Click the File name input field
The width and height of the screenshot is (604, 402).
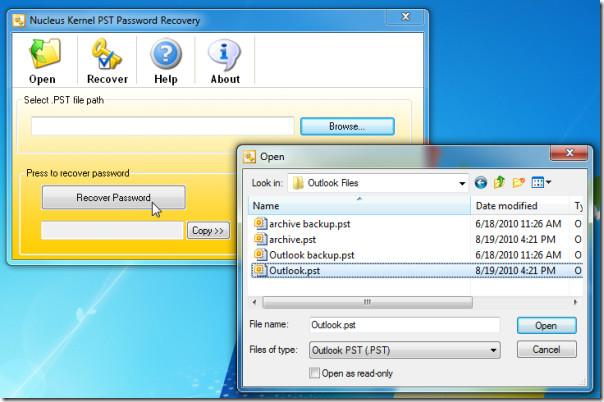point(404,325)
